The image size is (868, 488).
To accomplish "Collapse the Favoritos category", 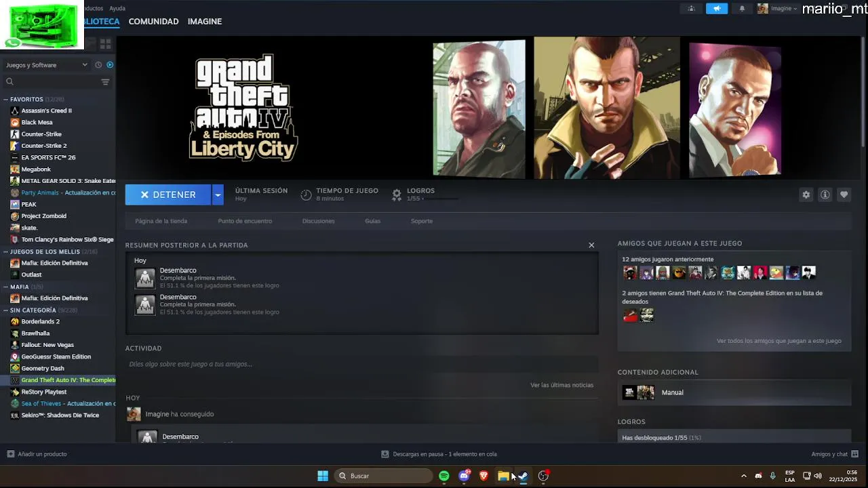I will [x=6, y=100].
